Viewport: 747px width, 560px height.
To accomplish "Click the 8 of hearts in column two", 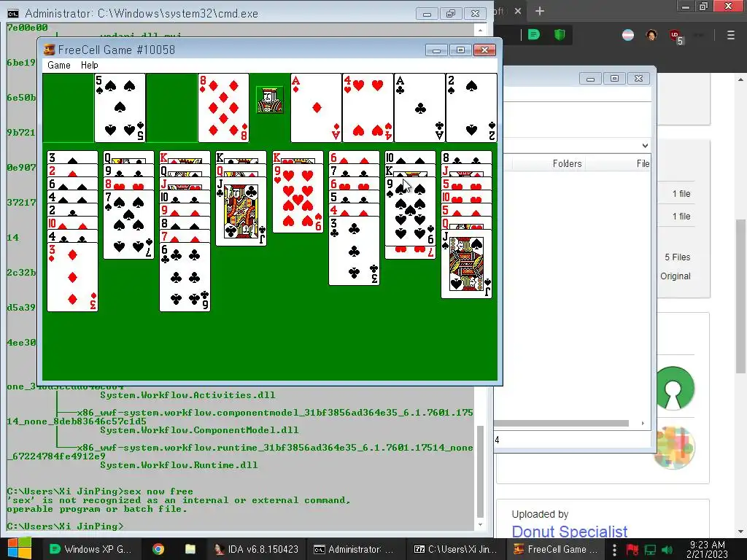I will (x=128, y=184).
